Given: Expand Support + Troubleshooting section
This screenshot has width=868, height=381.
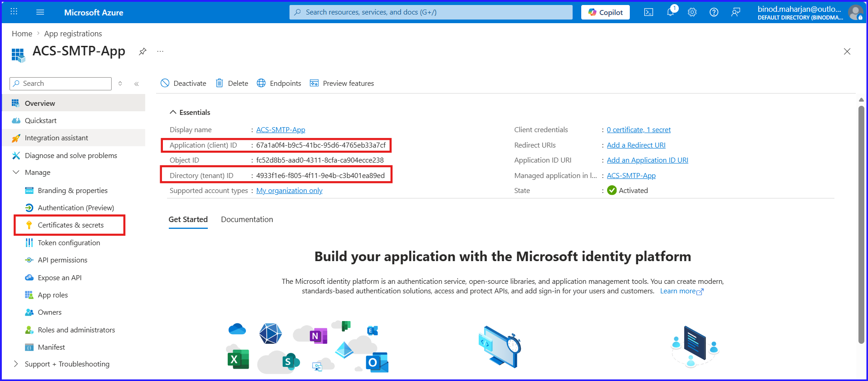Looking at the screenshot, I should pyautogui.click(x=16, y=364).
